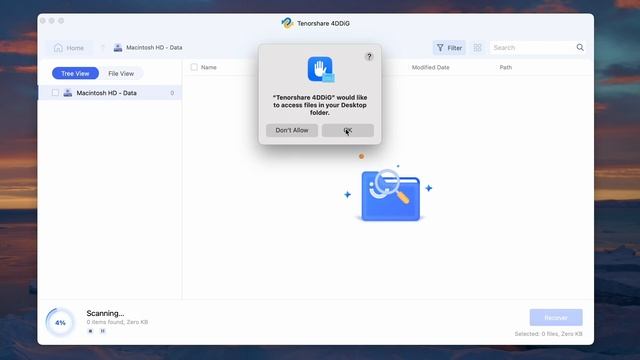
Task: Switch to grid view layout icon
Action: click(477, 48)
